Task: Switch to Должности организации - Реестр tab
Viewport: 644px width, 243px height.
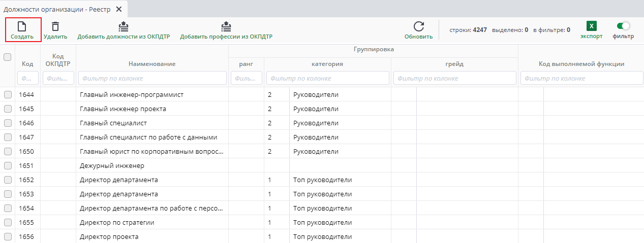Action: pyautogui.click(x=57, y=9)
